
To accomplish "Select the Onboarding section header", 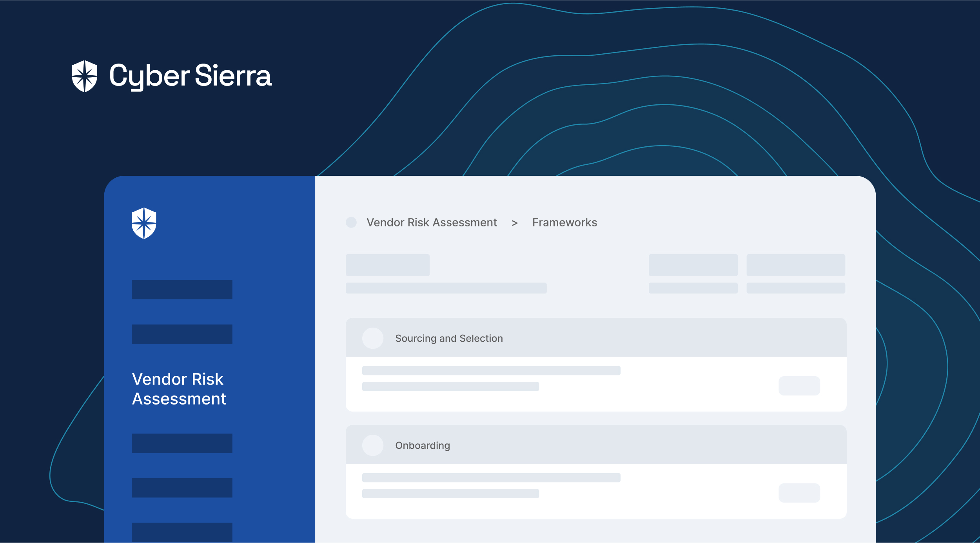I will (x=596, y=445).
